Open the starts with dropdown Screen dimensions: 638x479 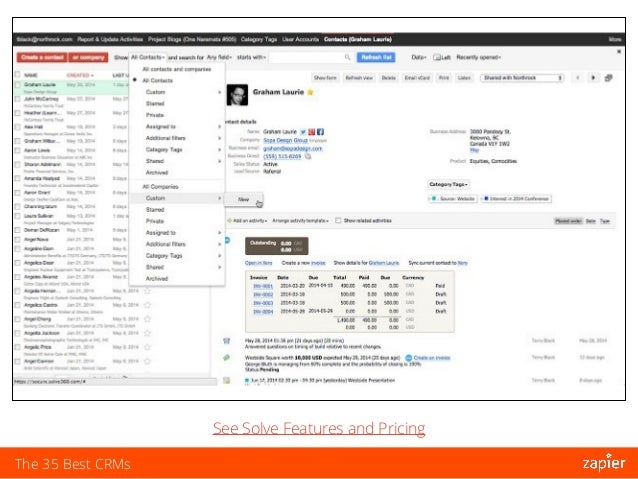point(251,57)
